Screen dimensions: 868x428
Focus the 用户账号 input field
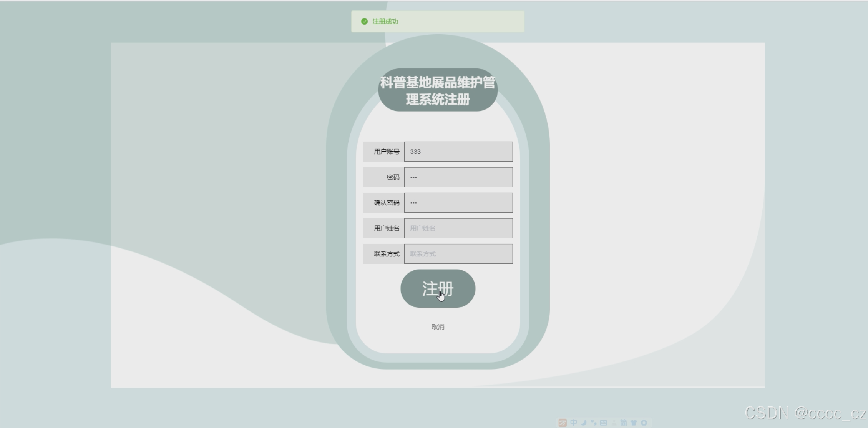pyautogui.click(x=458, y=152)
